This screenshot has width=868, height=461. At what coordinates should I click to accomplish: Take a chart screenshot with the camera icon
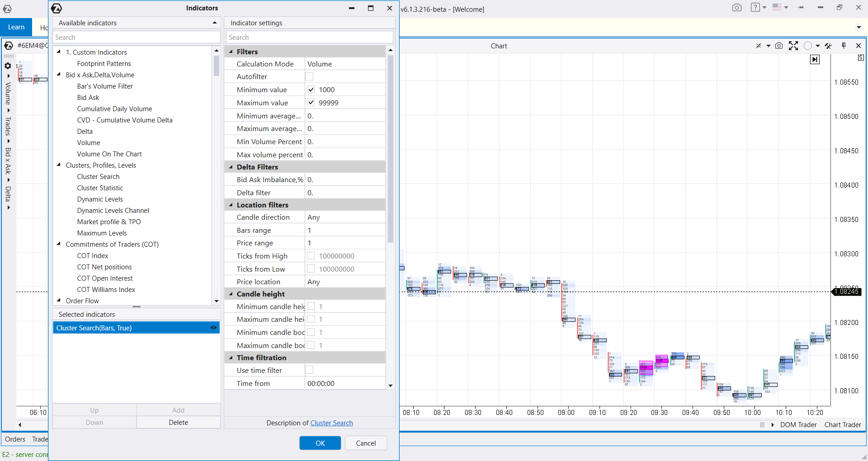(778, 46)
